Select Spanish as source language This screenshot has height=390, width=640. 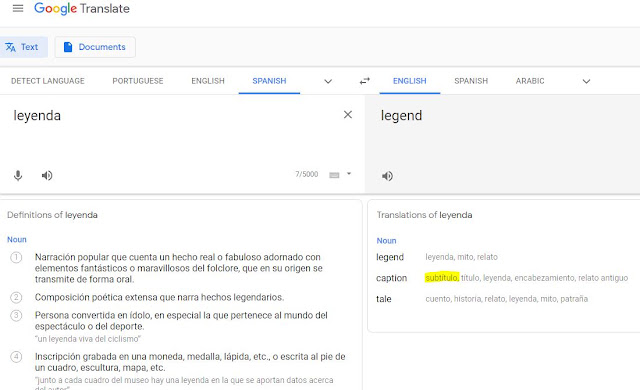click(x=269, y=81)
